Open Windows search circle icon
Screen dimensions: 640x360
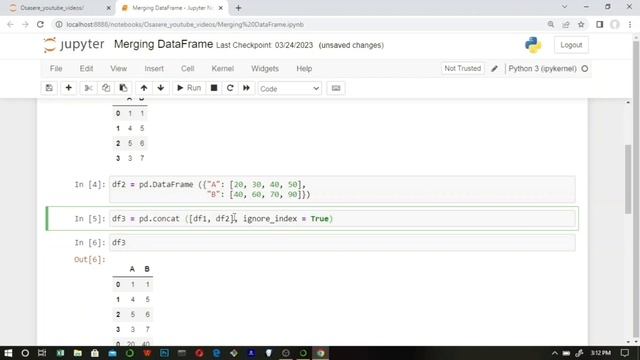[25, 353]
